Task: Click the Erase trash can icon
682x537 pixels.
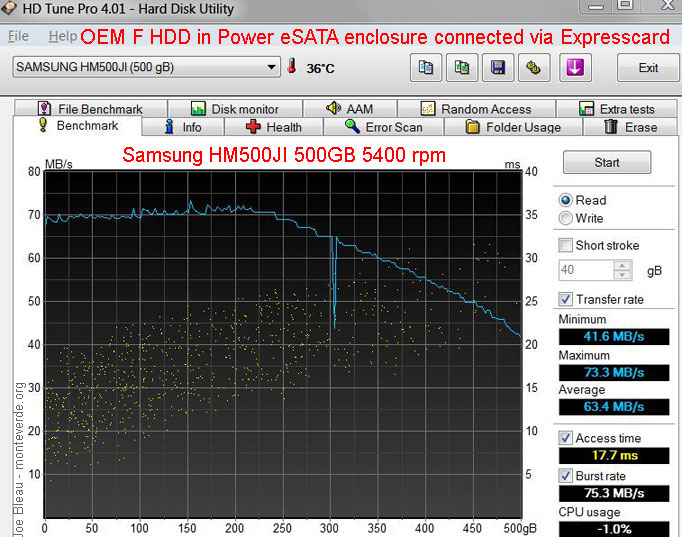Action: [611, 127]
